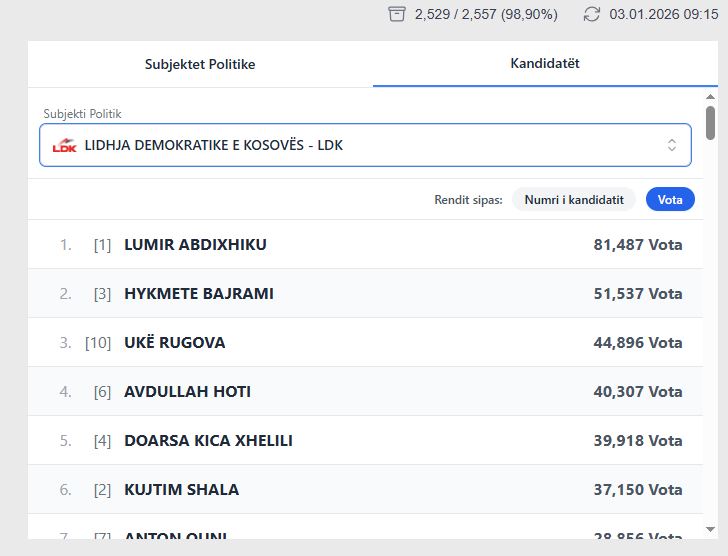Click KUJTIM SHALA candidate name
The image size is (728, 556).
tap(181, 490)
